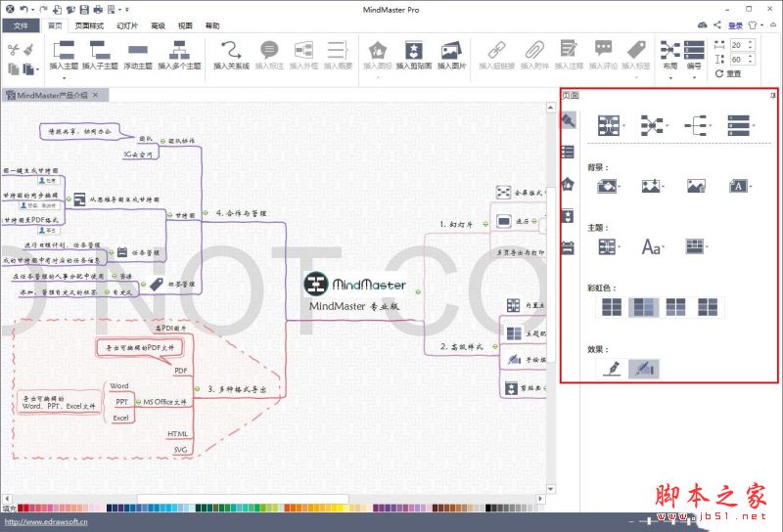This screenshot has height=532, width=783.
Task: Click 插入图片 (Insert Picture) icon
Action: pos(451,50)
